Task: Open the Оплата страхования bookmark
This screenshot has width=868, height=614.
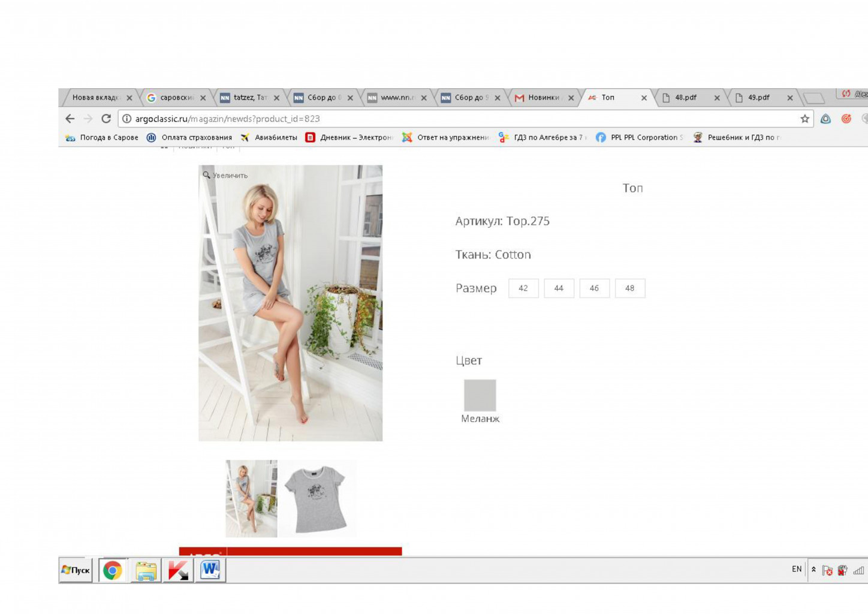Action: [189, 137]
